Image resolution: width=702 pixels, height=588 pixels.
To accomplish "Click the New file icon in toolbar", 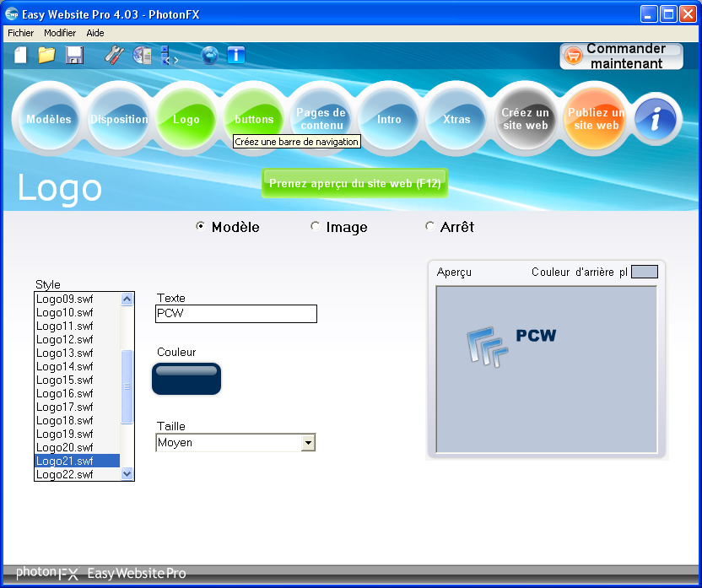I will 20,56.
